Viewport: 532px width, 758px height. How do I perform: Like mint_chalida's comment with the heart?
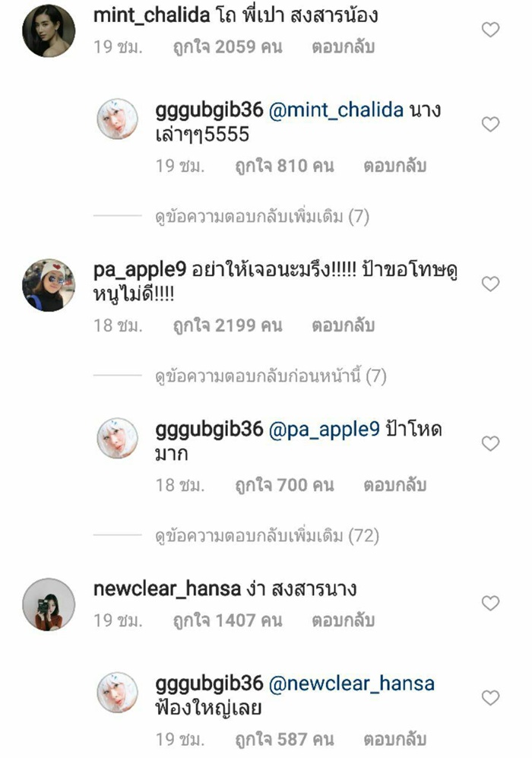click(490, 30)
